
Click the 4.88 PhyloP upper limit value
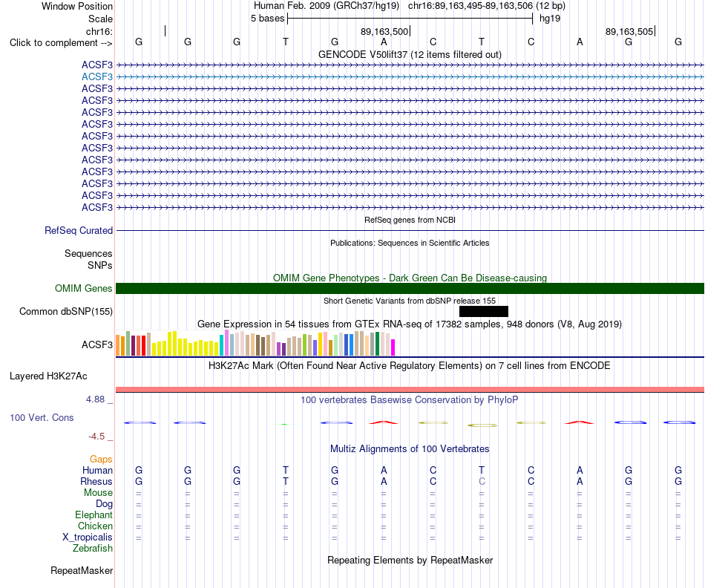95,399
